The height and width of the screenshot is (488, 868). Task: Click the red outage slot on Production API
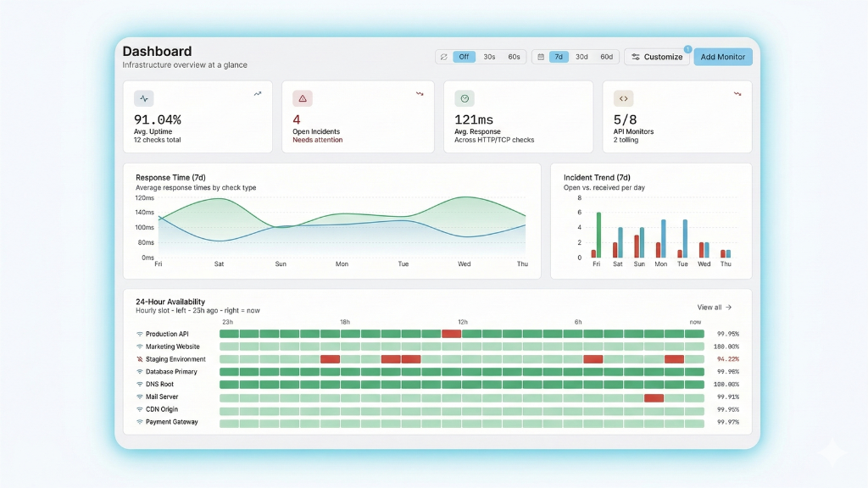point(451,334)
